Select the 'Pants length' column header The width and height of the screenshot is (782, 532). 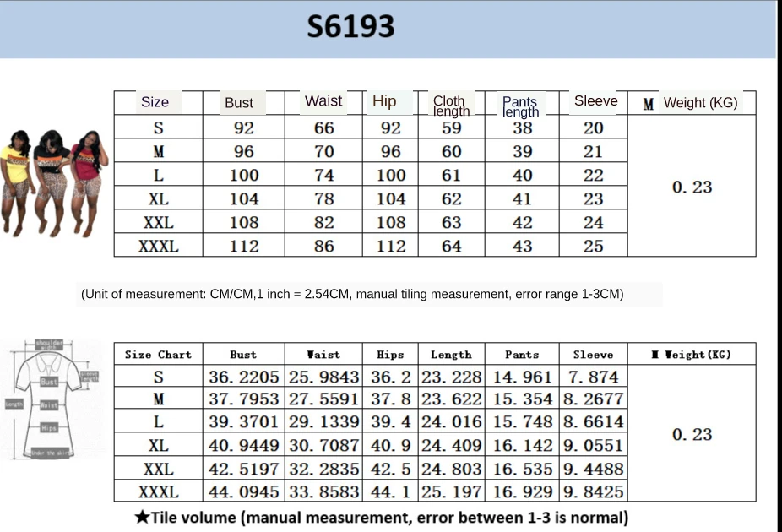tap(521, 106)
